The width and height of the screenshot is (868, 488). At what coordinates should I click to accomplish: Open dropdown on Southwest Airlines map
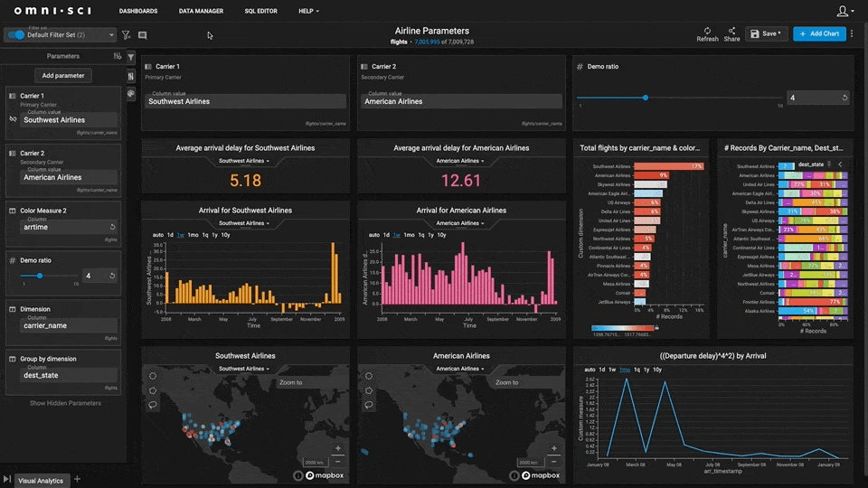point(244,369)
